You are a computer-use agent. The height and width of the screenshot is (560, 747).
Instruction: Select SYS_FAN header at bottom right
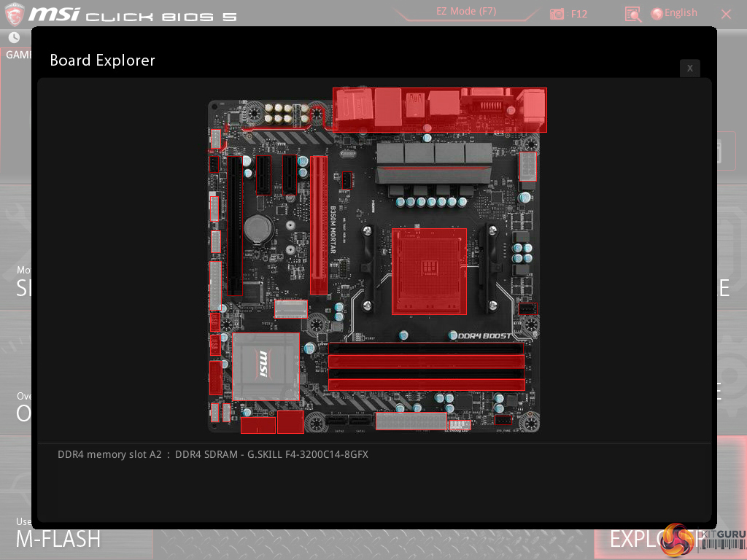point(503,420)
